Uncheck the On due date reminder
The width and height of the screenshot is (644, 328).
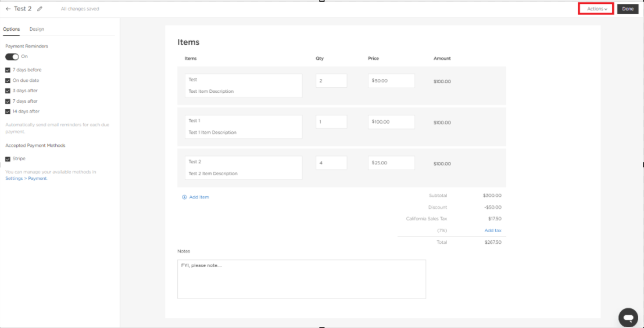(x=8, y=80)
